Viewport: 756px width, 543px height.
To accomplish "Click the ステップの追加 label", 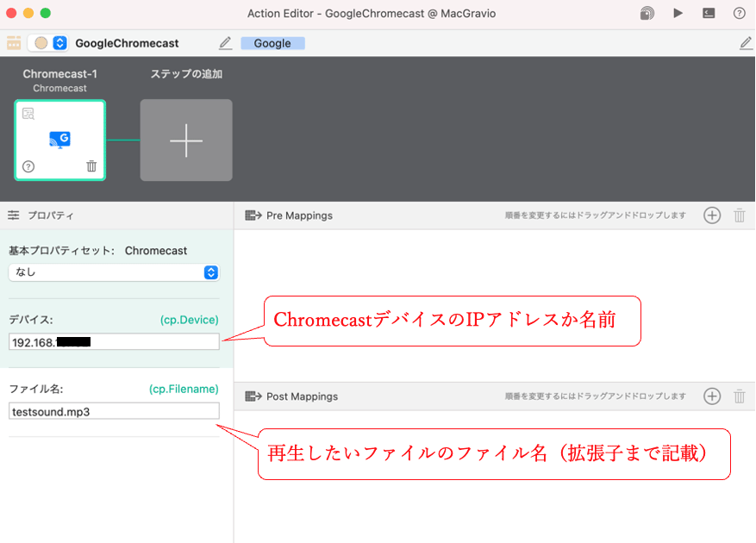I will click(x=186, y=74).
